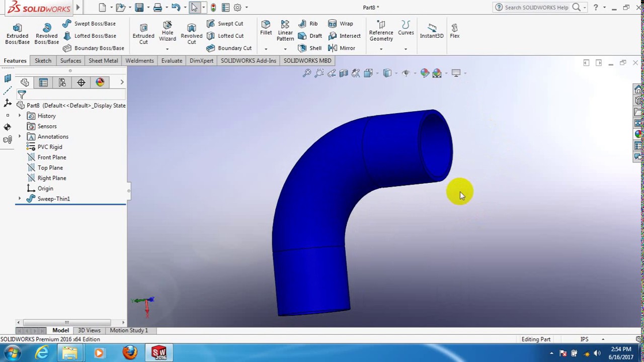The width and height of the screenshot is (644, 362).
Task: Open Apply Scene icon in view toolbar
Action: pos(437,73)
